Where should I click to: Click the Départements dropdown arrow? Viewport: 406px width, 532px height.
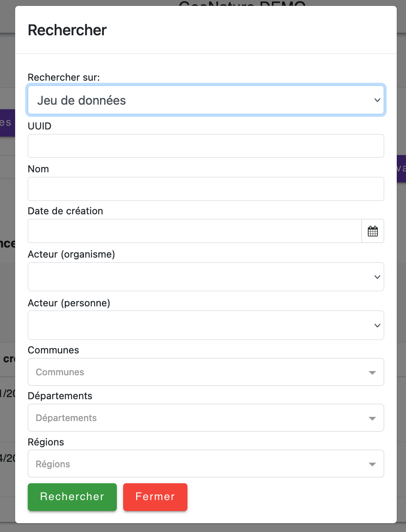[x=372, y=419]
